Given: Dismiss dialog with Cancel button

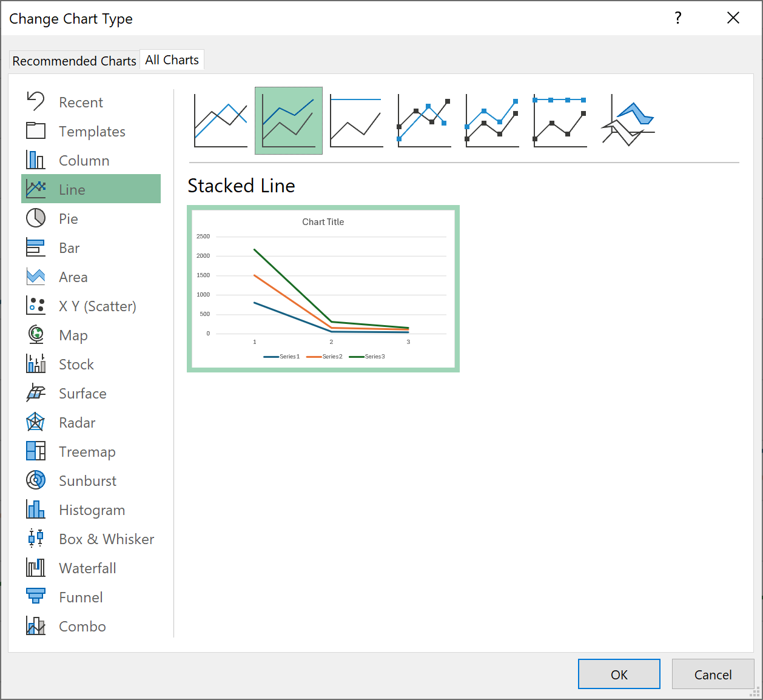Looking at the screenshot, I should 713,674.
